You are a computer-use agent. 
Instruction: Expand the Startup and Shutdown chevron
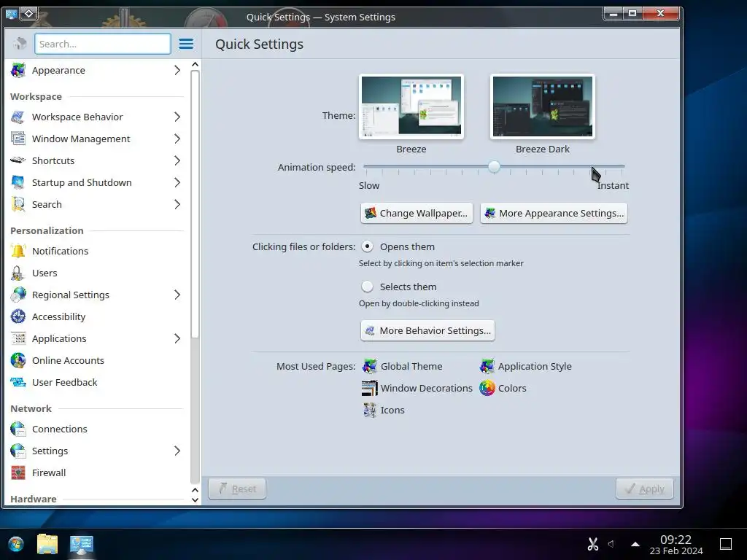[177, 182]
